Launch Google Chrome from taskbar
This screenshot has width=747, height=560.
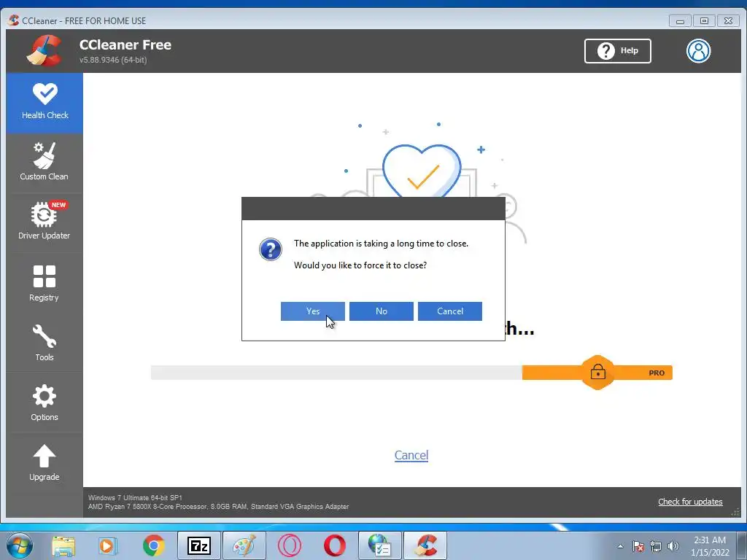point(153,545)
